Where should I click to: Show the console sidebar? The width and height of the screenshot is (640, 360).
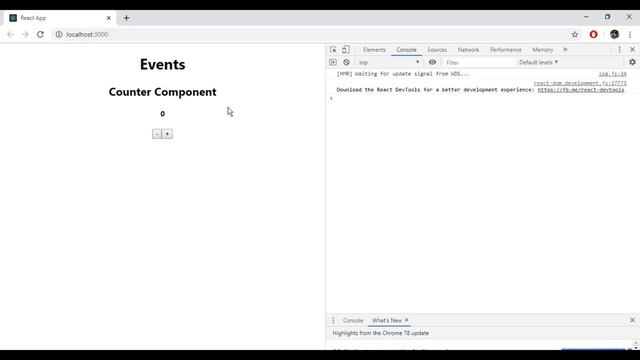[x=333, y=62]
